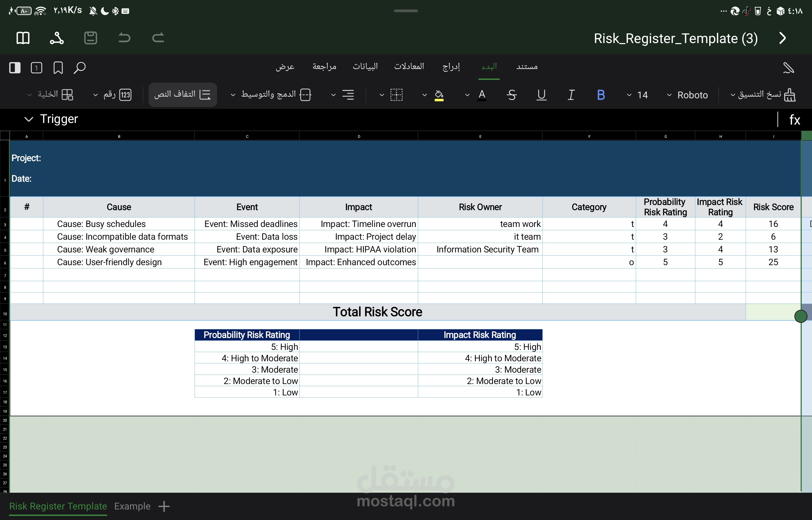Click merge and center icon
This screenshot has width=812, height=520.
305,95
